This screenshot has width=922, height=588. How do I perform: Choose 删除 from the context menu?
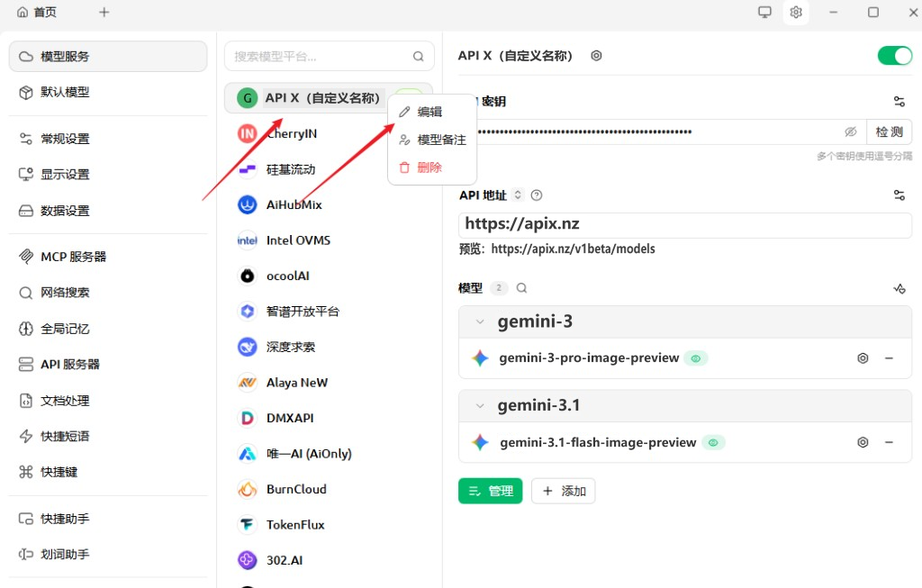432,167
